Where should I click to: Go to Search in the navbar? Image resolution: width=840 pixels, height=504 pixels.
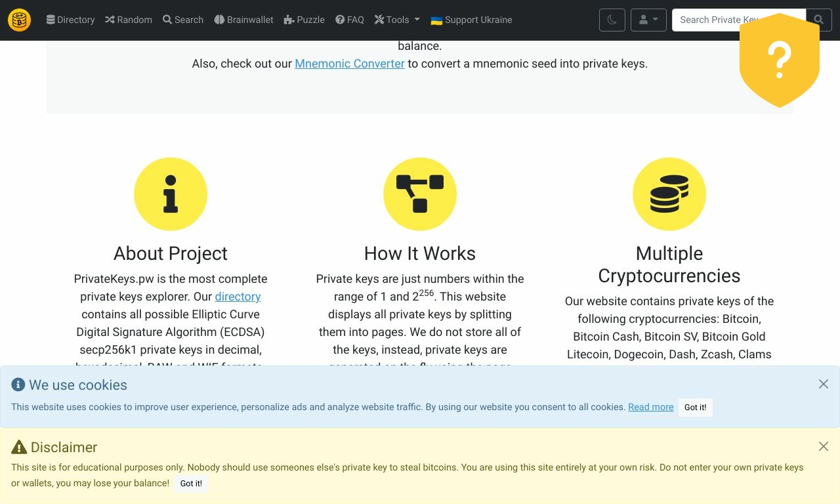183,20
